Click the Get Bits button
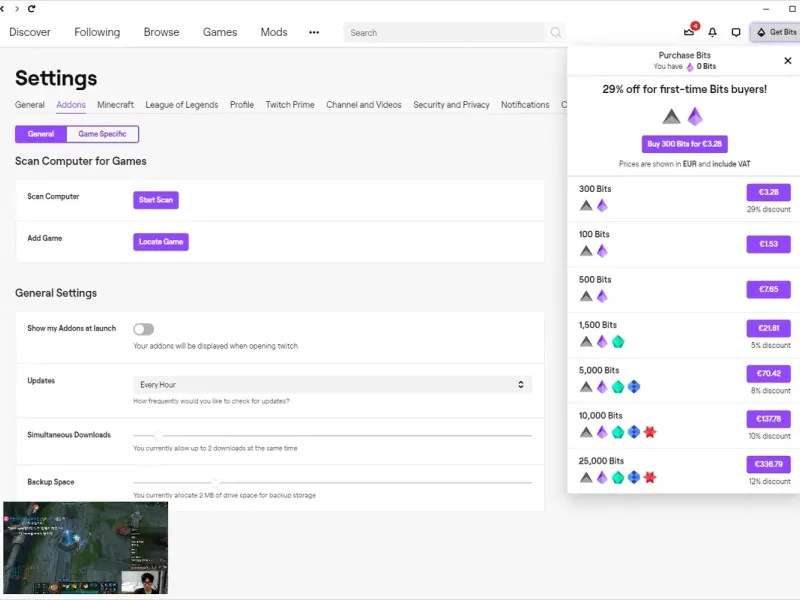The width and height of the screenshot is (800, 600). (776, 32)
